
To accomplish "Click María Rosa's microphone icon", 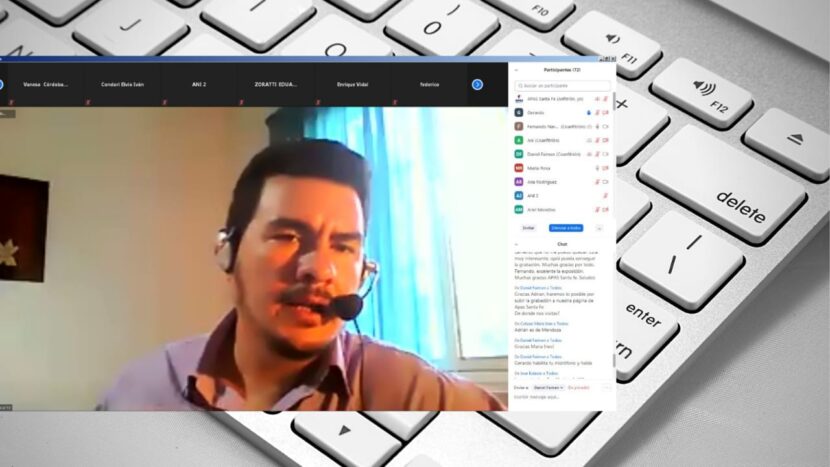I will point(597,168).
